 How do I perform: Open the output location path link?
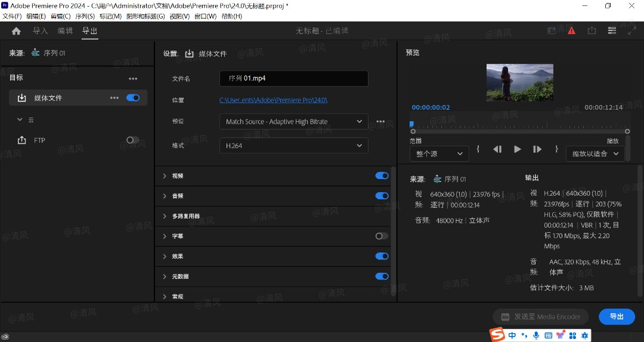click(273, 100)
